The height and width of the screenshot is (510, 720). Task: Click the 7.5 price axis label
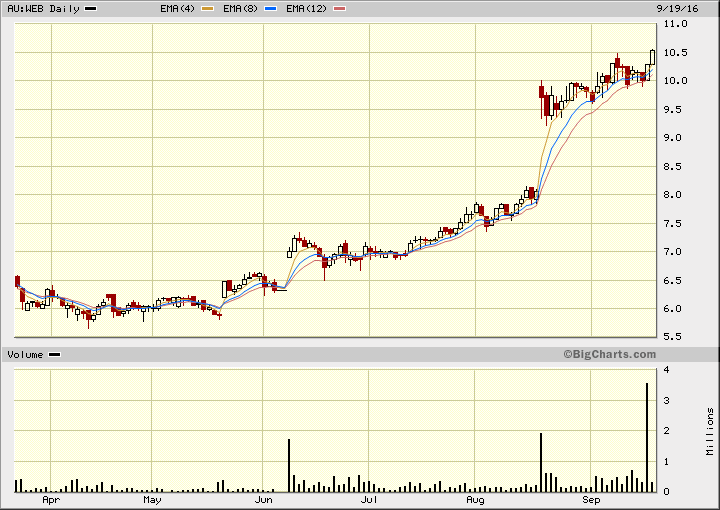tap(675, 224)
